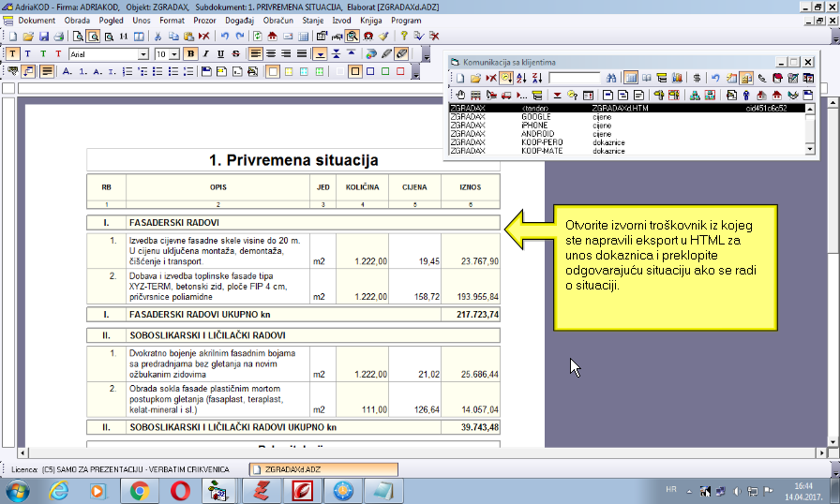Toggle bold formatting

(x=190, y=54)
